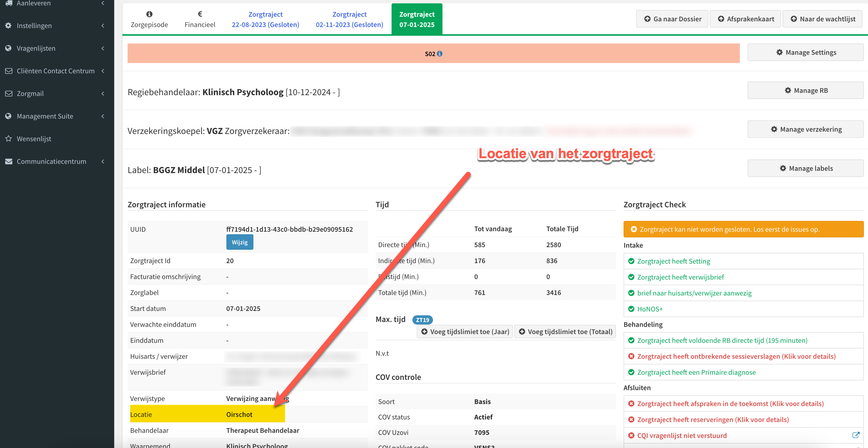Click the COV Uzovi value 7095
The width and height of the screenshot is (868, 448).
[482, 432]
